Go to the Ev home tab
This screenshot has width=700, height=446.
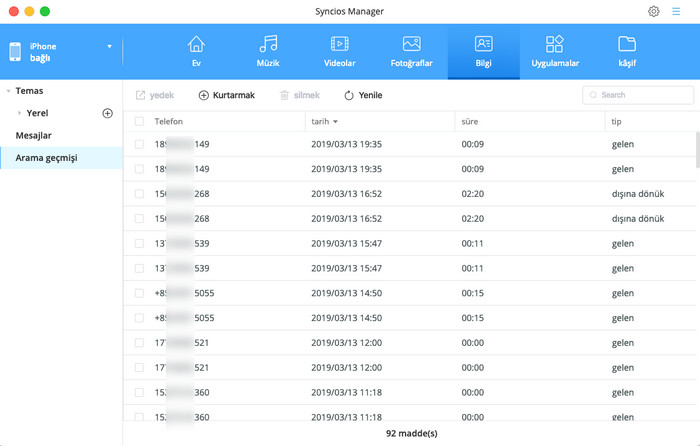pos(196,51)
